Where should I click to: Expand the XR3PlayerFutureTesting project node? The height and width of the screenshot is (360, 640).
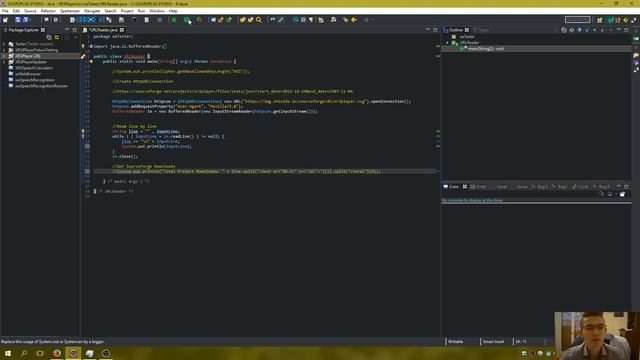[4, 50]
